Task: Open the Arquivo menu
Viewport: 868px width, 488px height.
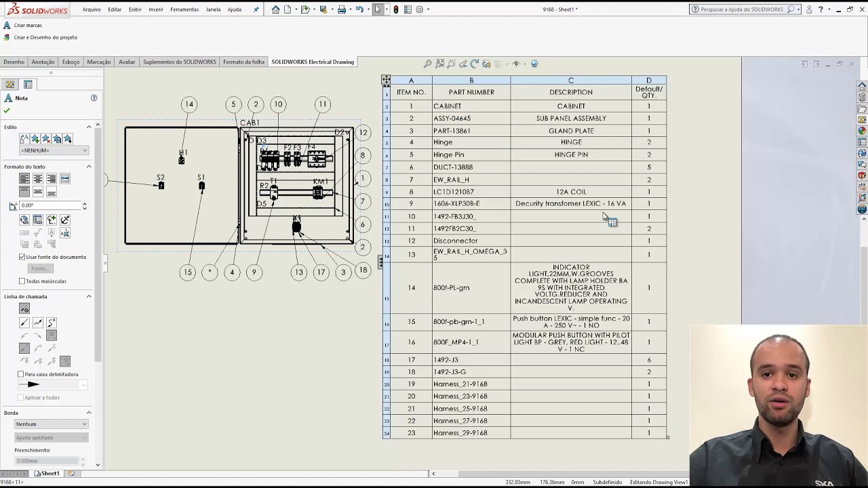Action: tap(92, 9)
